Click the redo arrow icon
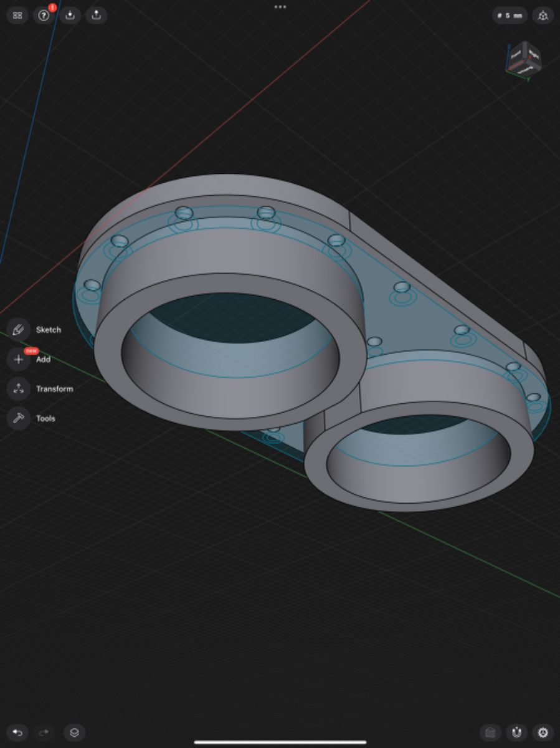This screenshot has height=748, width=560. tap(44, 732)
